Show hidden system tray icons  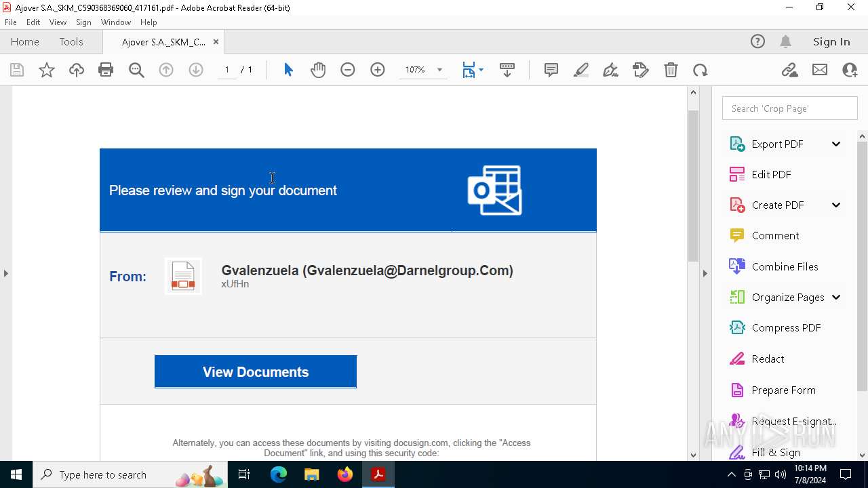[731, 474]
